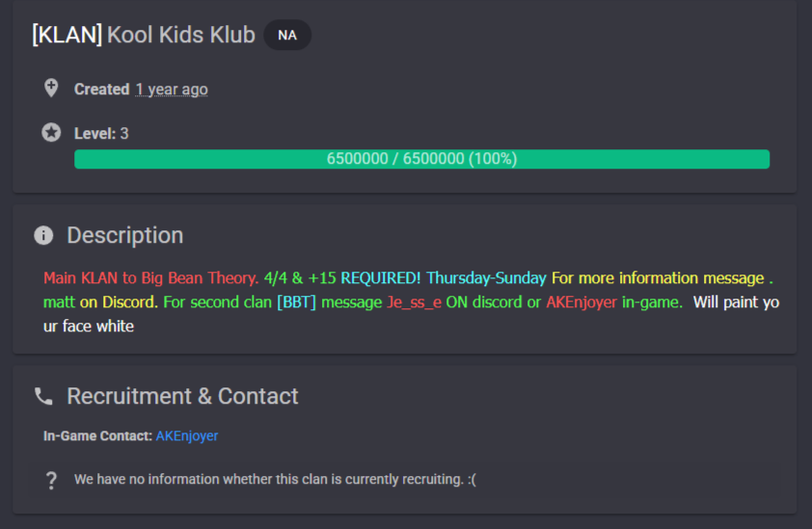The image size is (812, 529).
Task: Click the "Level: 3" label
Action: coord(101,134)
